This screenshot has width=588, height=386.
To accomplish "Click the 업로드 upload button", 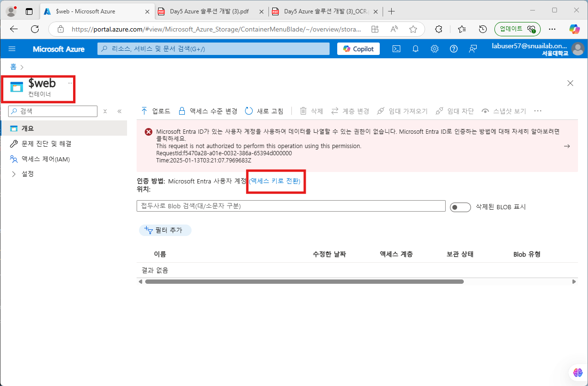I will pos(156,111).
